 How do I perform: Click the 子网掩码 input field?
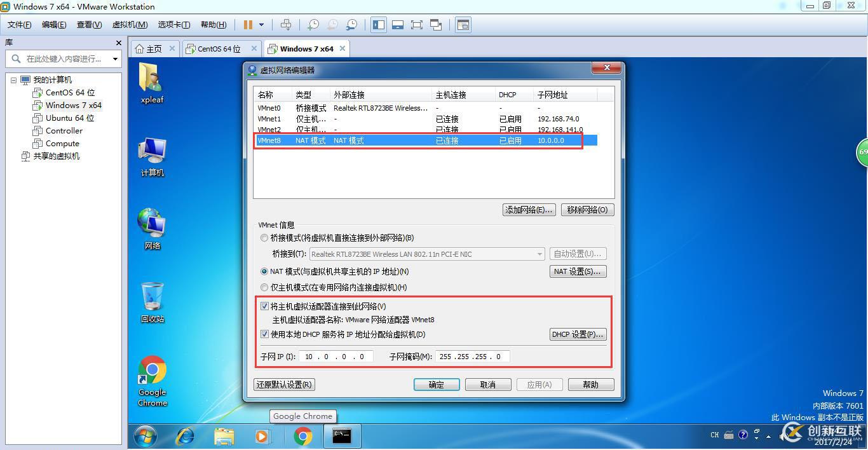472,357
